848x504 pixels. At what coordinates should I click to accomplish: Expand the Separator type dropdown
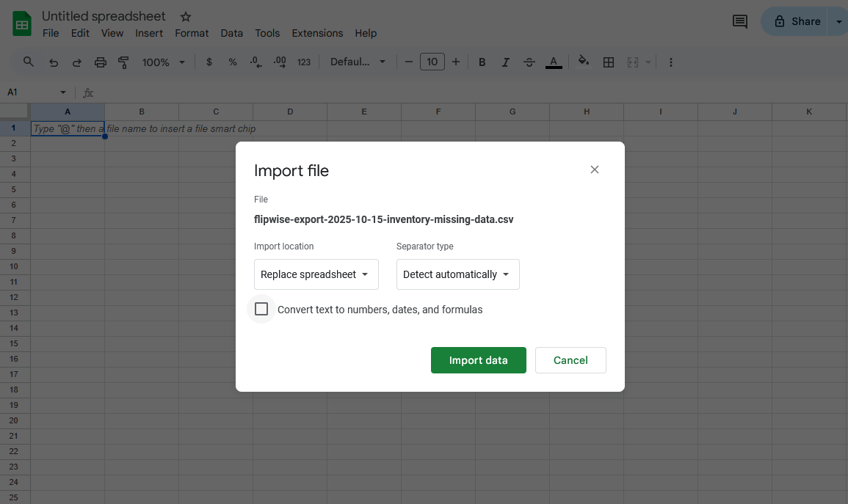click(457, 274)
